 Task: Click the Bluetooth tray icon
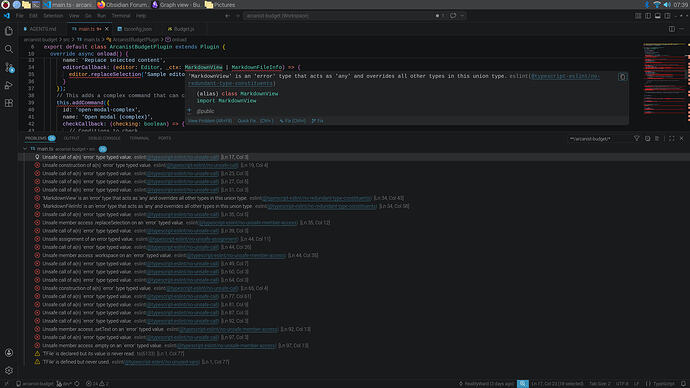(x=647, y=5)
